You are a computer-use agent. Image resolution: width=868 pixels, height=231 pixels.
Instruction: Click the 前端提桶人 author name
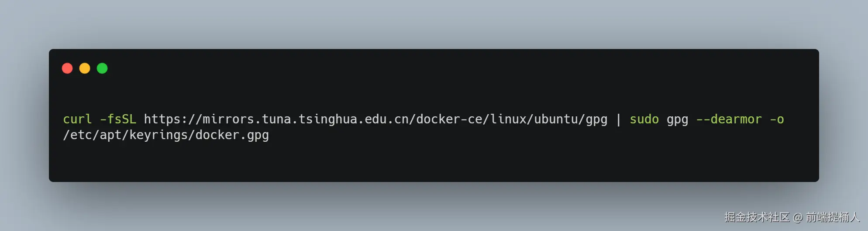click(x=832, y=217)
